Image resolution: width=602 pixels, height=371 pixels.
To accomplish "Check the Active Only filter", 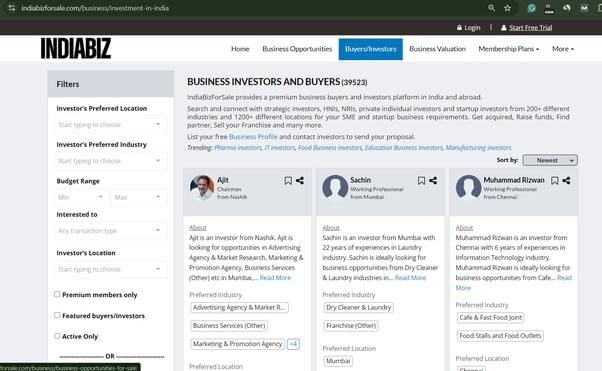I will click(x=57, y=336).
